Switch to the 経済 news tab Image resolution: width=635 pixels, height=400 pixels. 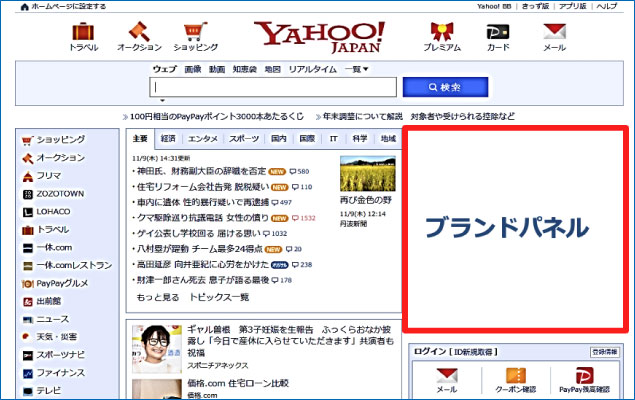pyautogui.click(x=168, y=139)
